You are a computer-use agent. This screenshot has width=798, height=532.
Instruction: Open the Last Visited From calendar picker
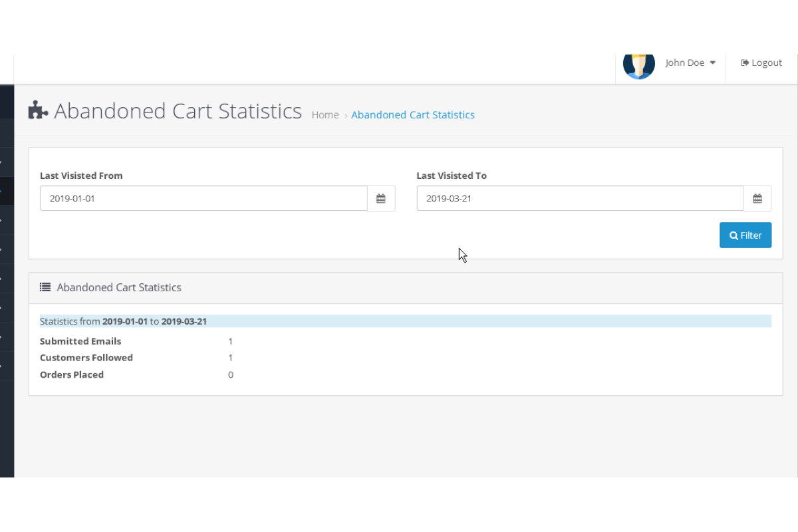(x=381, y=199)
